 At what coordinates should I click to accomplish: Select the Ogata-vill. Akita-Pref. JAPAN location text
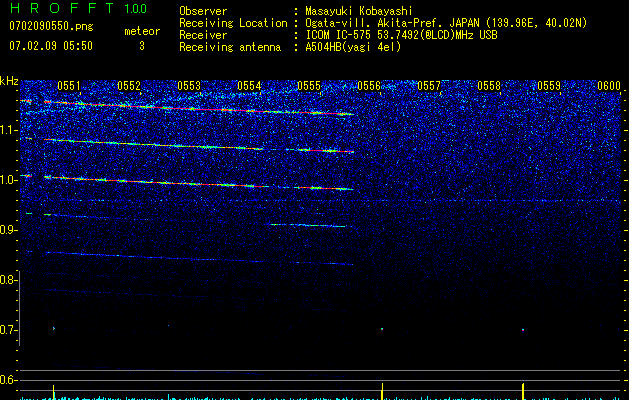446,23
